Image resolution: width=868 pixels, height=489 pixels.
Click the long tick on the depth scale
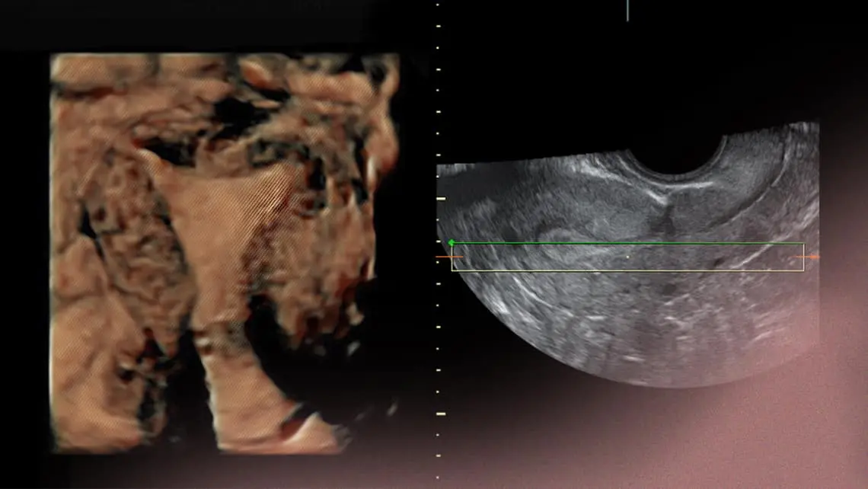pos(440,198)
